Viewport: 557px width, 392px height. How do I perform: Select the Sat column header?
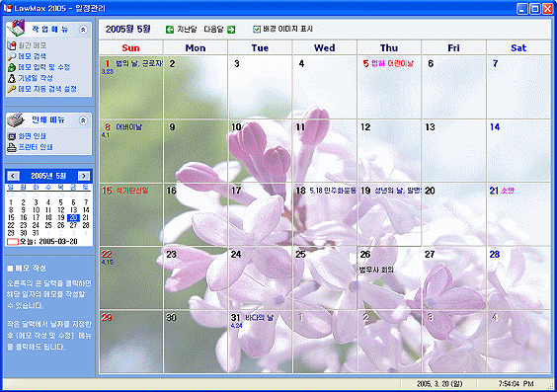[518, 48]
